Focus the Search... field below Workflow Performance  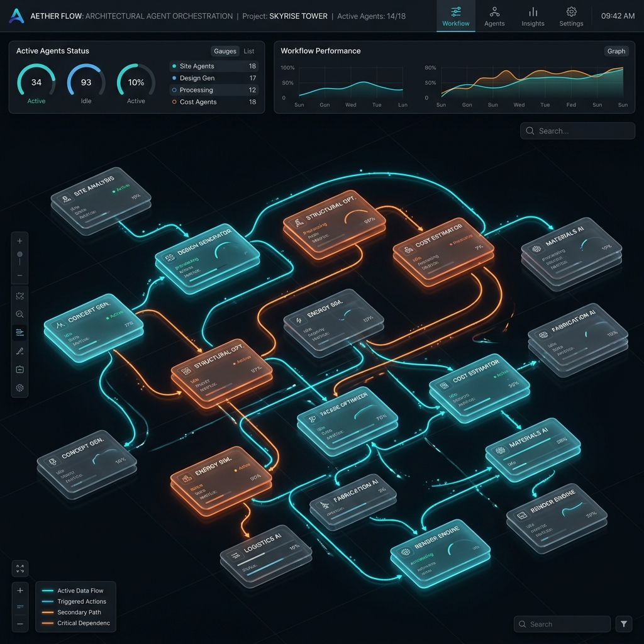(577, 131)
